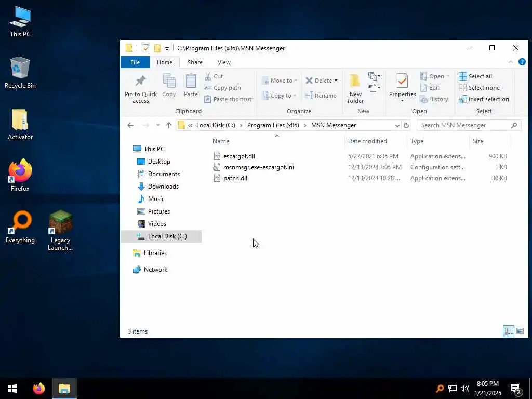Open Documents in navigation pane

(x=163, y=174)
